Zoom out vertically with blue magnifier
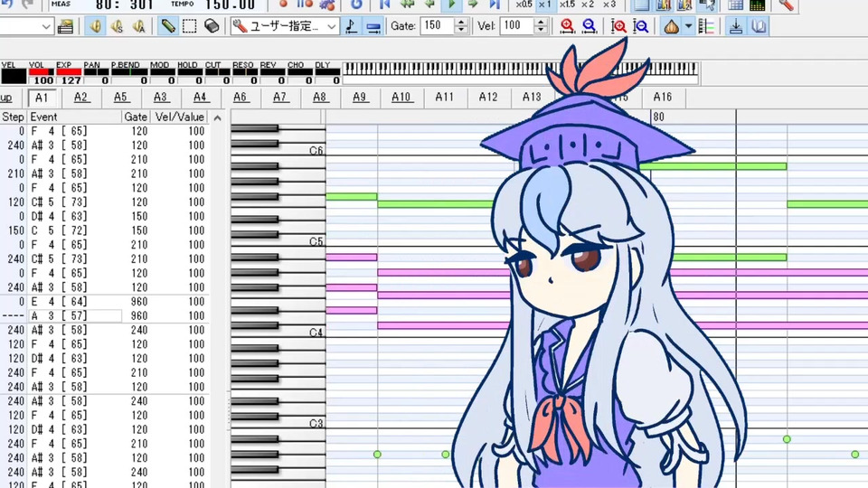Screen dimensions: 868x488 [640, 26]
